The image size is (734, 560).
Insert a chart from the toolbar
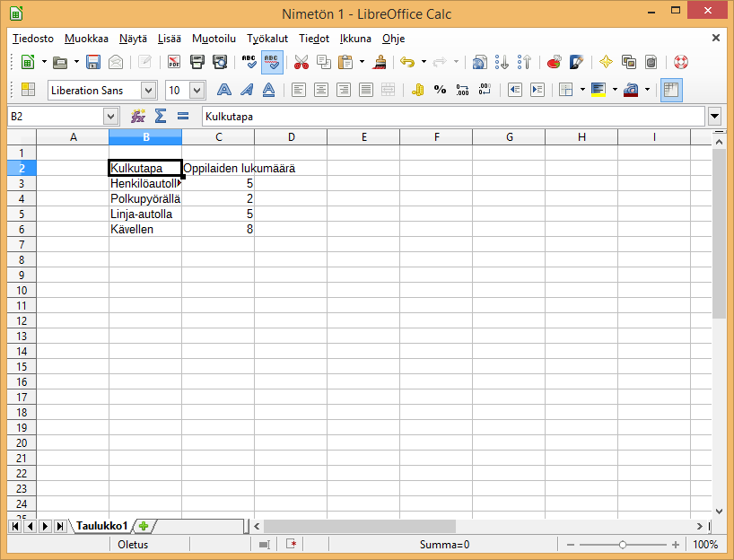pos(554,62)
